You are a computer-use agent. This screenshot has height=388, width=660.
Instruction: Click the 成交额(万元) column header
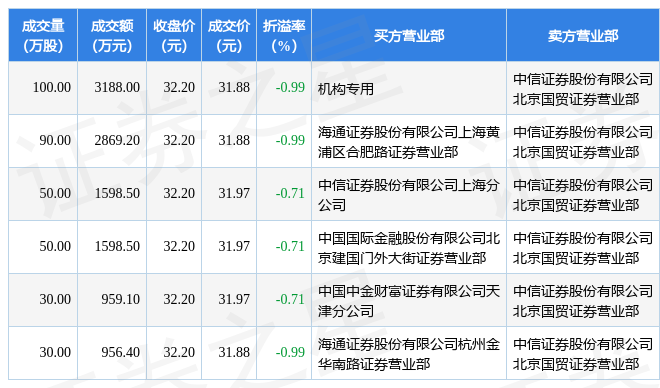[x=112, y=35]
